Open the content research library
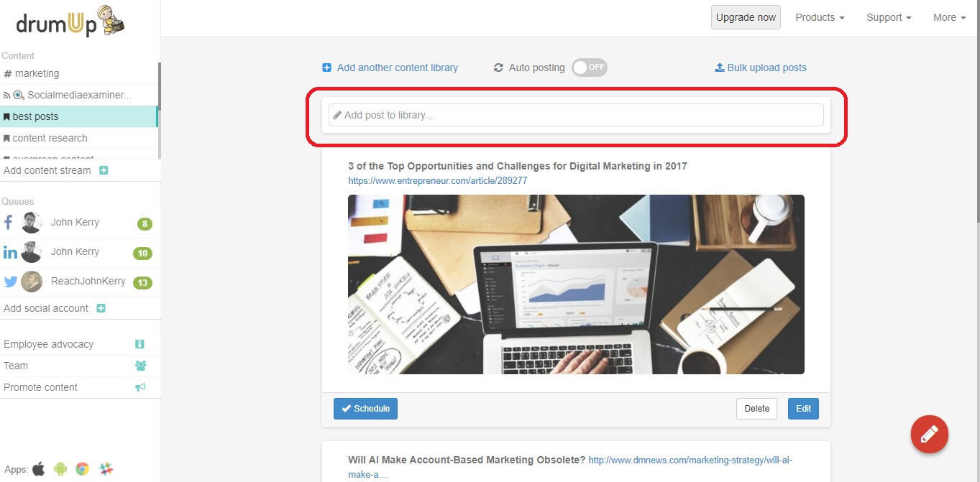980x482 pixels. point(78,138)
